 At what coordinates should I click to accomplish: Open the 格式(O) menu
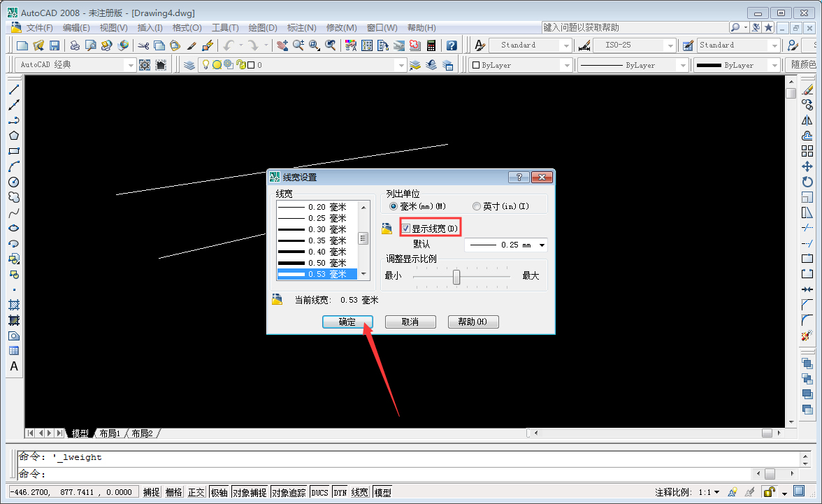[185, 27]
